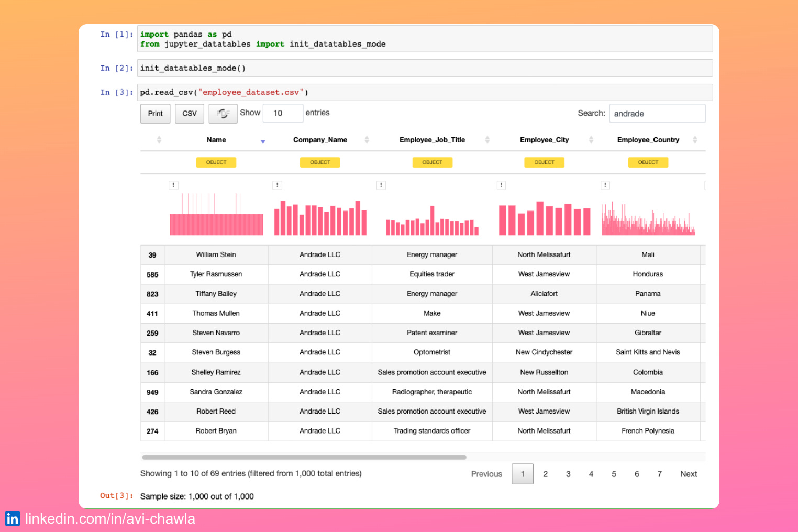The height and width of the screenshot is (532, 798).
Task: Open the kebab menu above the Company_Name histogram
Action: [x=277, y=185]
